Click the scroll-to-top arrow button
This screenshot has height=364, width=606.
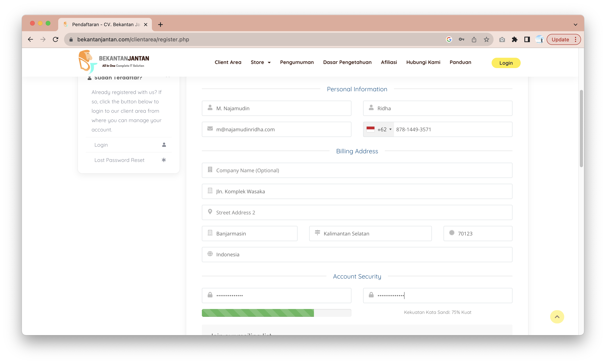click(x=557, y=317)
